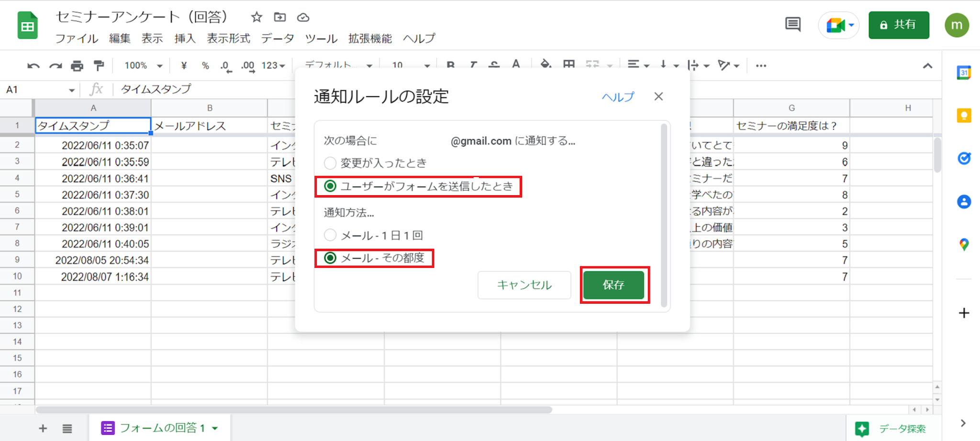
Task: Open Google Calendar side panel icon
Action: coord(964,73)
